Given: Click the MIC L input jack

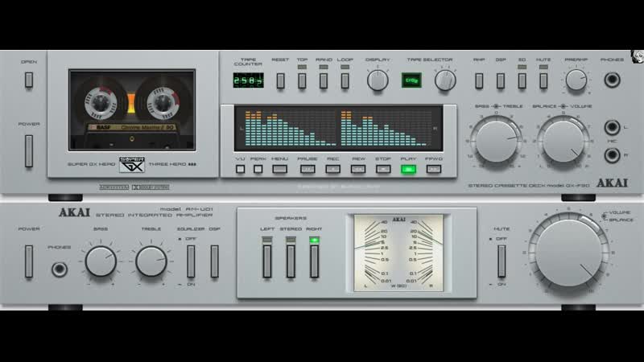Looking at the screenshot, I should pos(612,127).
